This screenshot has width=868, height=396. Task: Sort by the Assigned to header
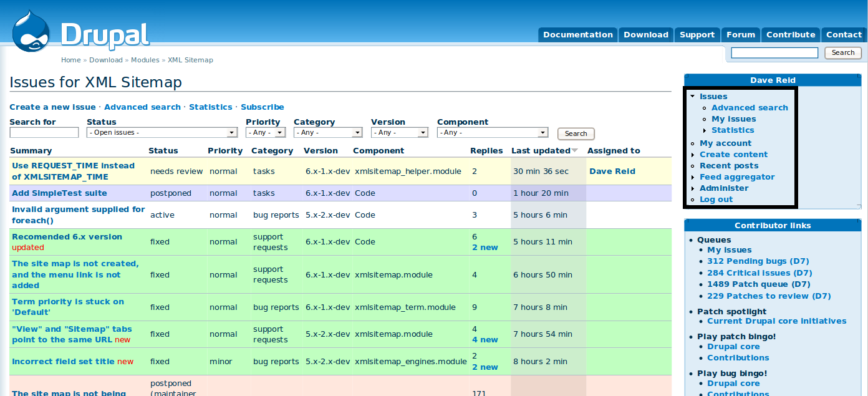[614, 151]
